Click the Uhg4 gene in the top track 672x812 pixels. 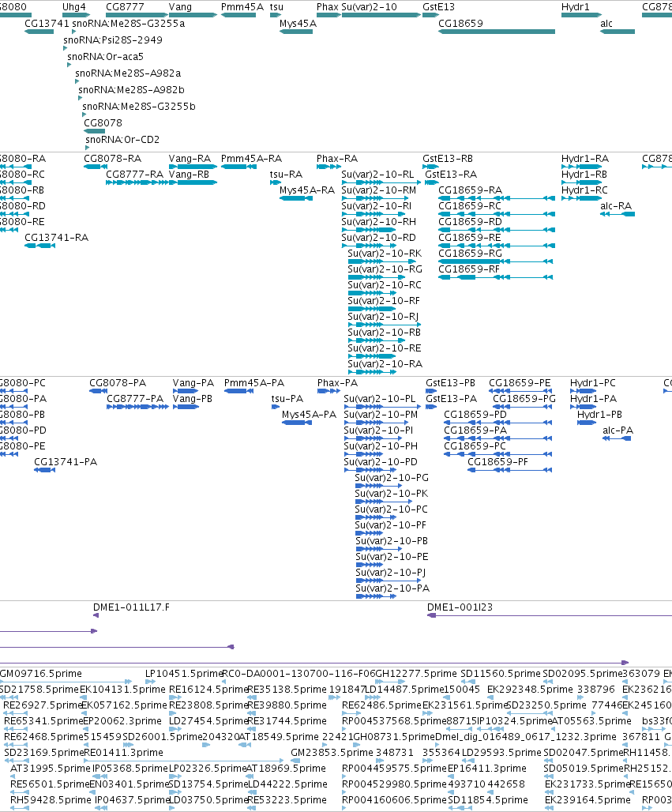tap(76, 15)
